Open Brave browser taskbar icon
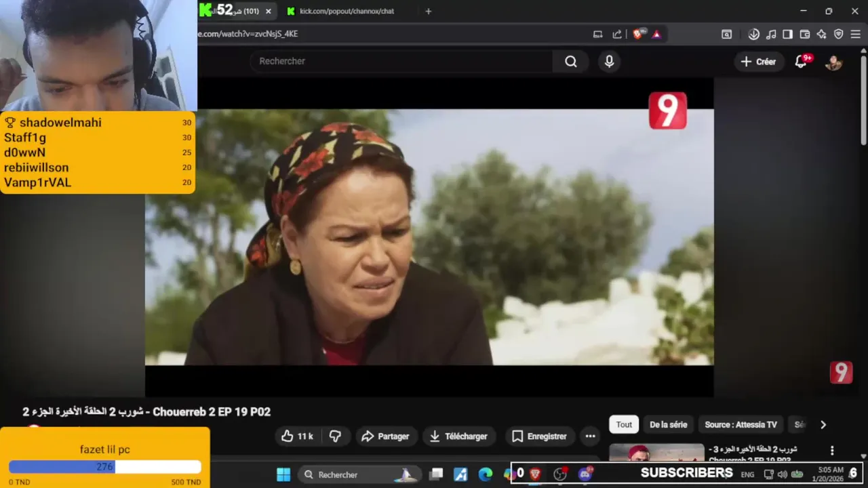Screen dimensions: 868x488 pos(535,474)
